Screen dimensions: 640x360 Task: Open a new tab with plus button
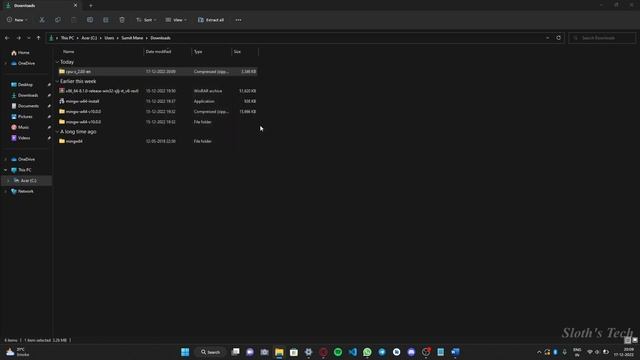coord(91,6)
